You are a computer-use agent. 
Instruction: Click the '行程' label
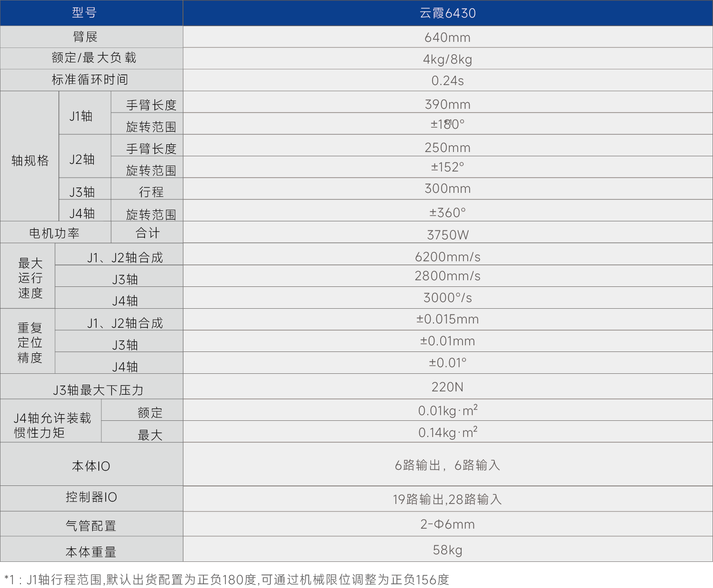point(151,192)
